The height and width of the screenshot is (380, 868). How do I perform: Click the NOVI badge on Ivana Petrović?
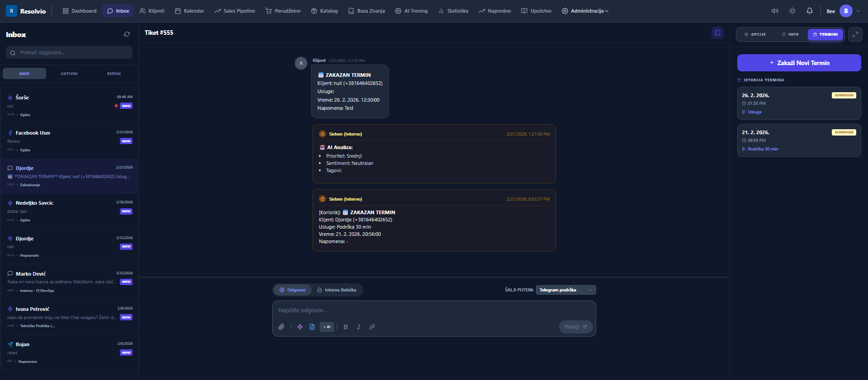(x=126, y=317)
